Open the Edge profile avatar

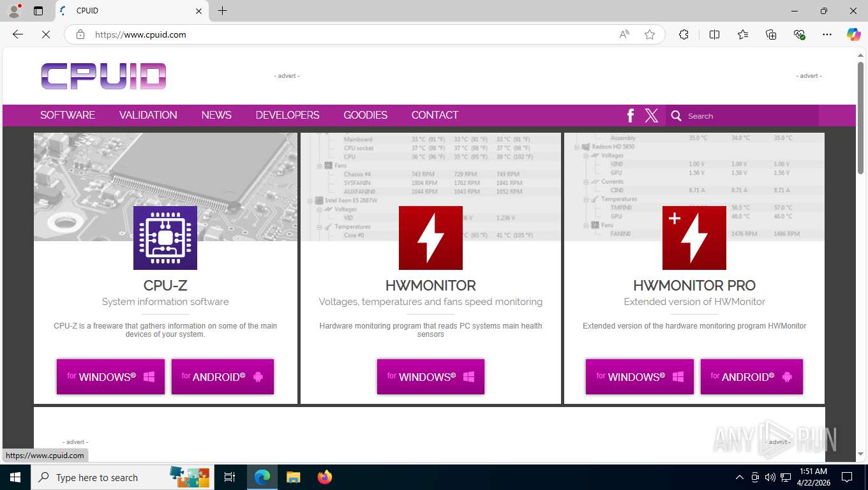(x=13, y=11)
